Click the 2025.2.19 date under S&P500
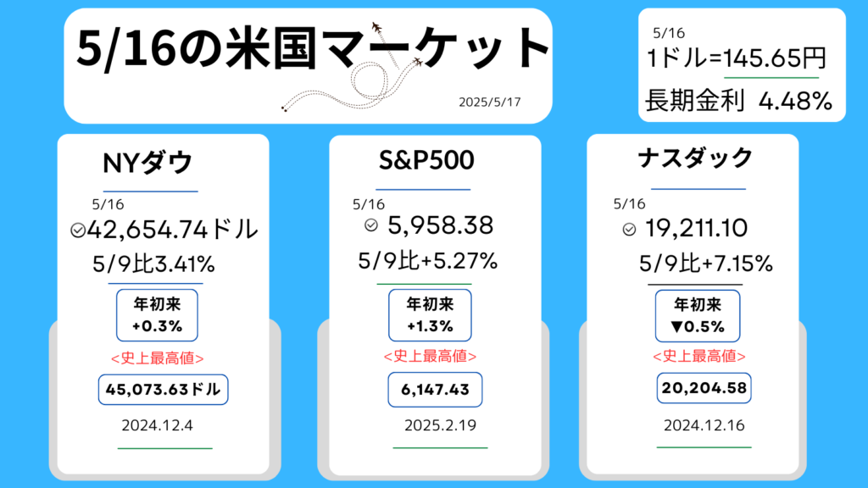 pos(440,425)
